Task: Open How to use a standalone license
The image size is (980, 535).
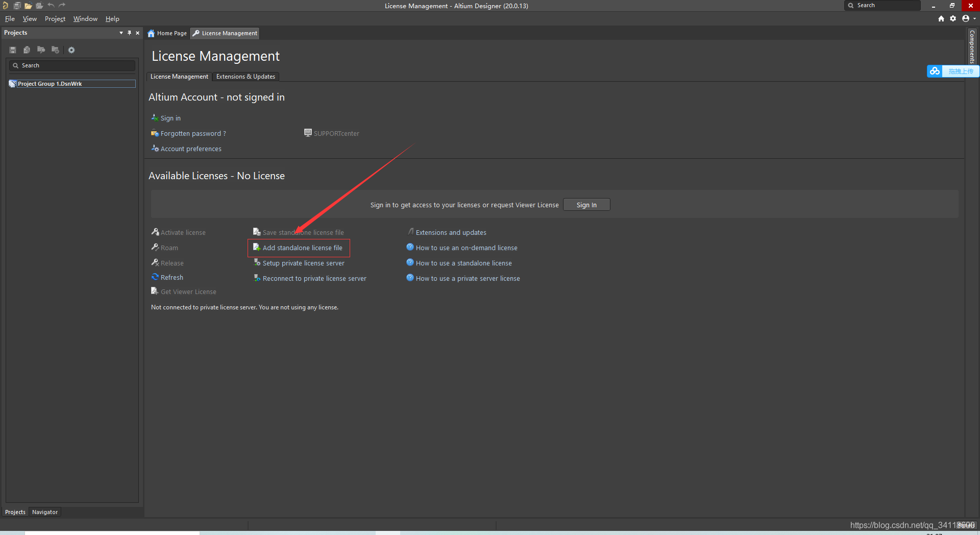Action: click(463, 263)
